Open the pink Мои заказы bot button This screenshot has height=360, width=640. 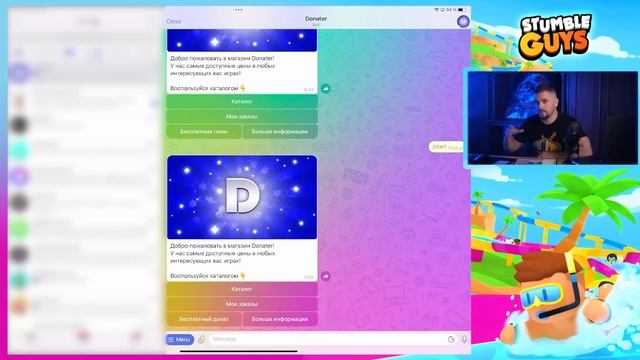(x=242, y=304)
